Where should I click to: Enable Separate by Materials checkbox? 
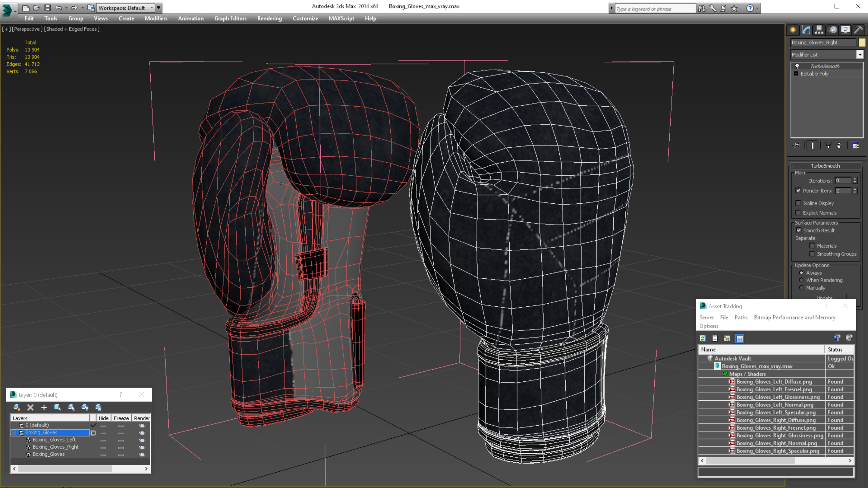pos(812,246)
